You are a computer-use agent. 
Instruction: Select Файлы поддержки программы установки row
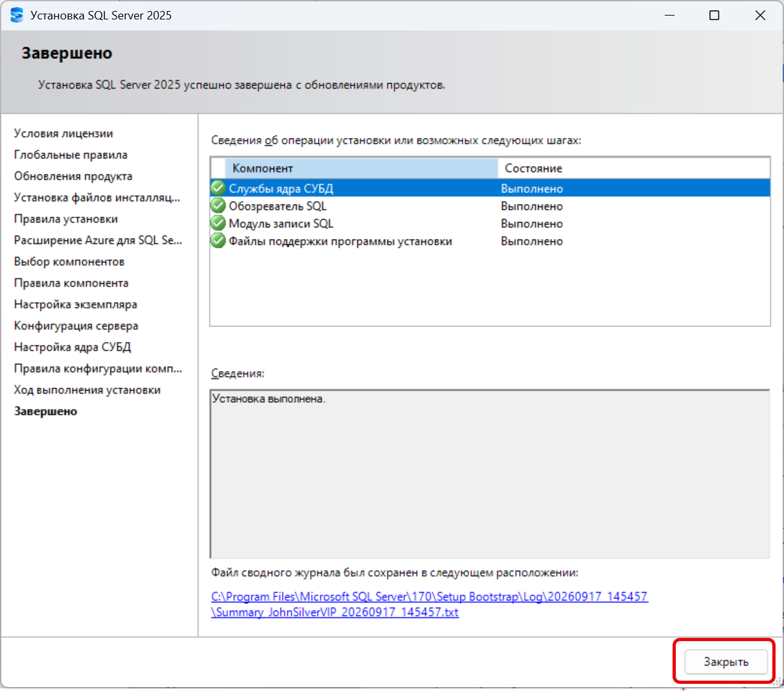pyautogui.click(x=490, y=241)
